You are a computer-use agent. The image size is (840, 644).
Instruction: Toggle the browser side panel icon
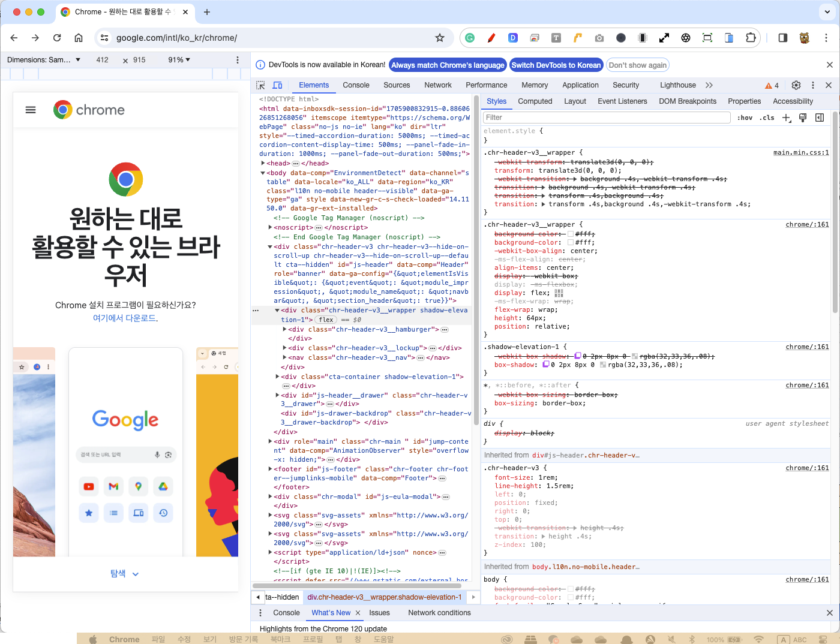click(x=783, y=38)
